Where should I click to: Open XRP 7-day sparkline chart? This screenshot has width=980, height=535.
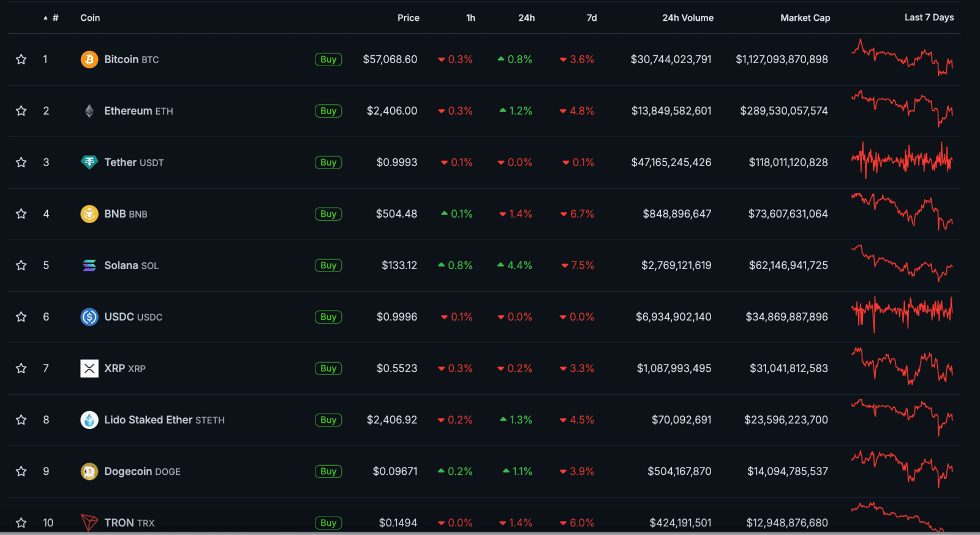pos(902,366)
